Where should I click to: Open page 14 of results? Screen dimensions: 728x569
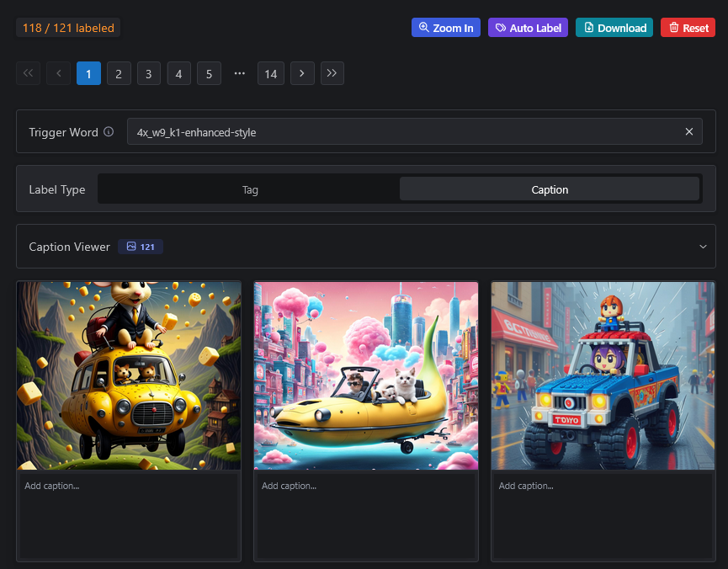(x=270, y=74)
